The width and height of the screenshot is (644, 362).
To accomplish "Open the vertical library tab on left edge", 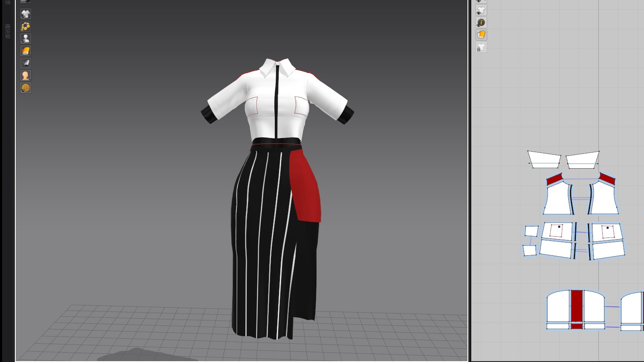I will point(8,31).
